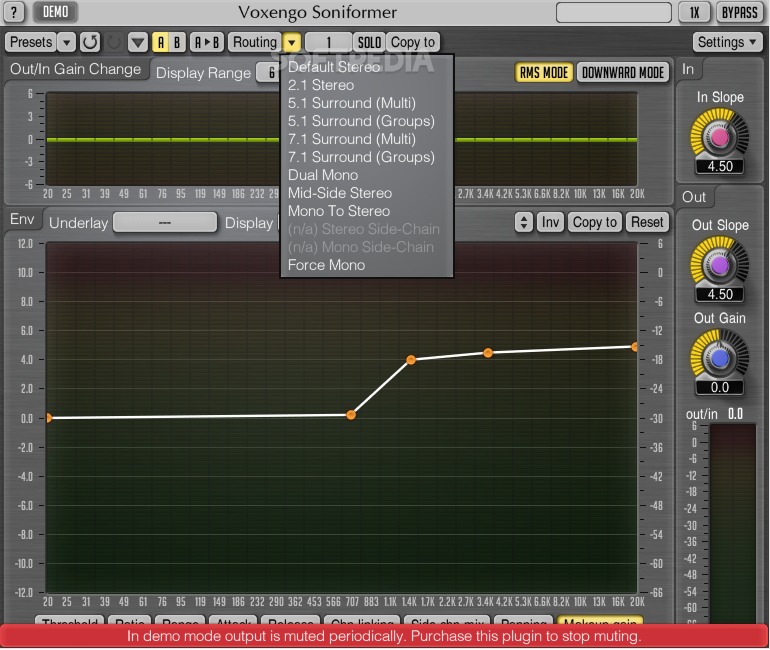Click the 1X oversampling button
The width and height of the screenshot is (770, 650).
point(694,12)
